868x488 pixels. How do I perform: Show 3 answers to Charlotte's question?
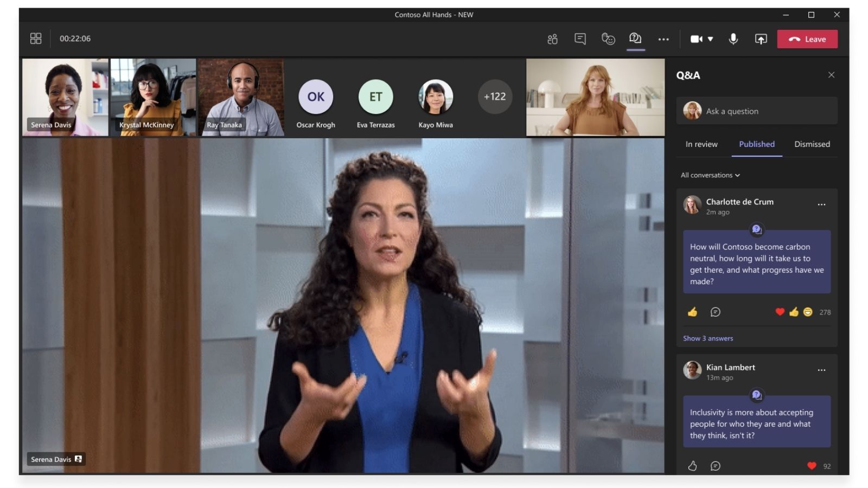pyautogui.click(x=708, y=338)
